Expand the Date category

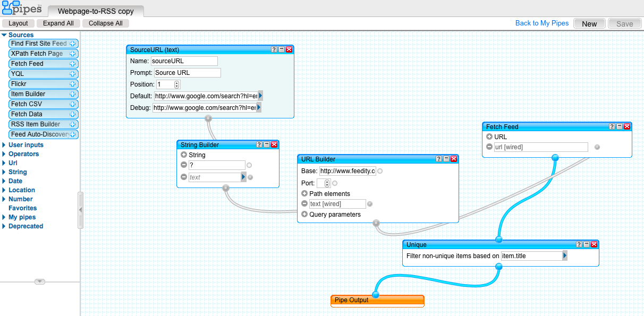tap(4, 181)
